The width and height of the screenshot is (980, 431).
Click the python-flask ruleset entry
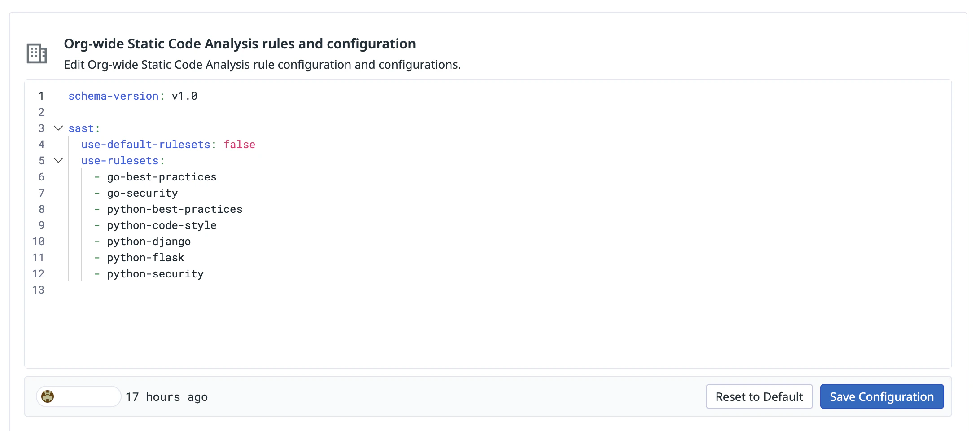point(145,258)
